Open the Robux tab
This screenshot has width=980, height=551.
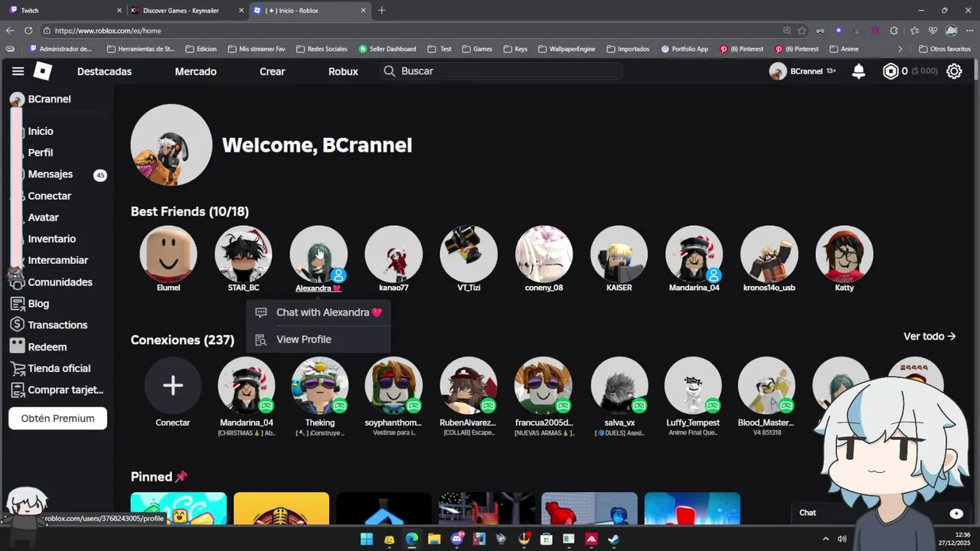343,71
